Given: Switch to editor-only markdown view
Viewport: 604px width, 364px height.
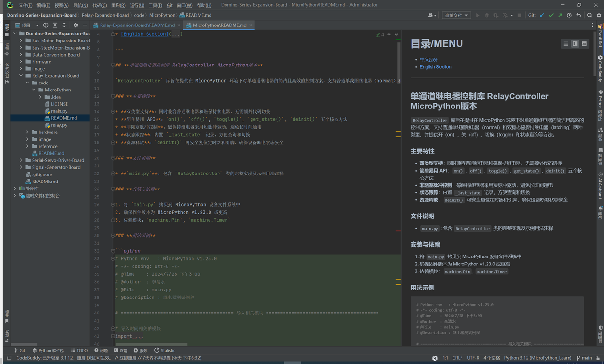Looking at the screenshot, I should (566, 43).
